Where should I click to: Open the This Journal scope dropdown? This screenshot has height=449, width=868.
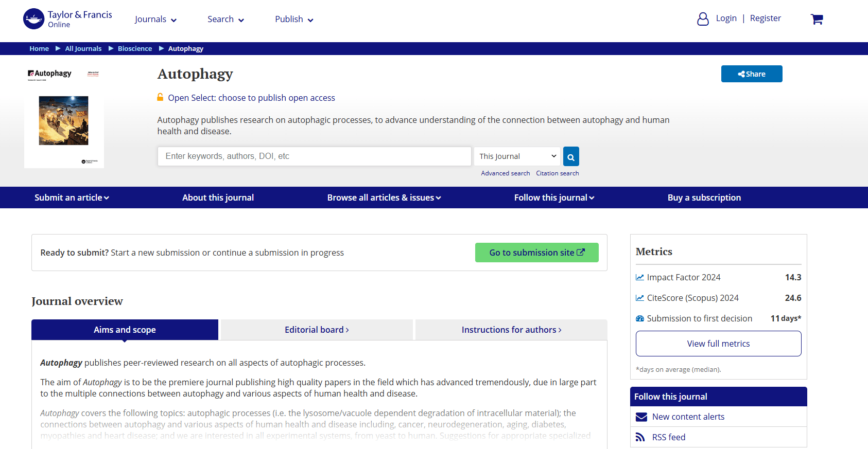pos(517,156)
